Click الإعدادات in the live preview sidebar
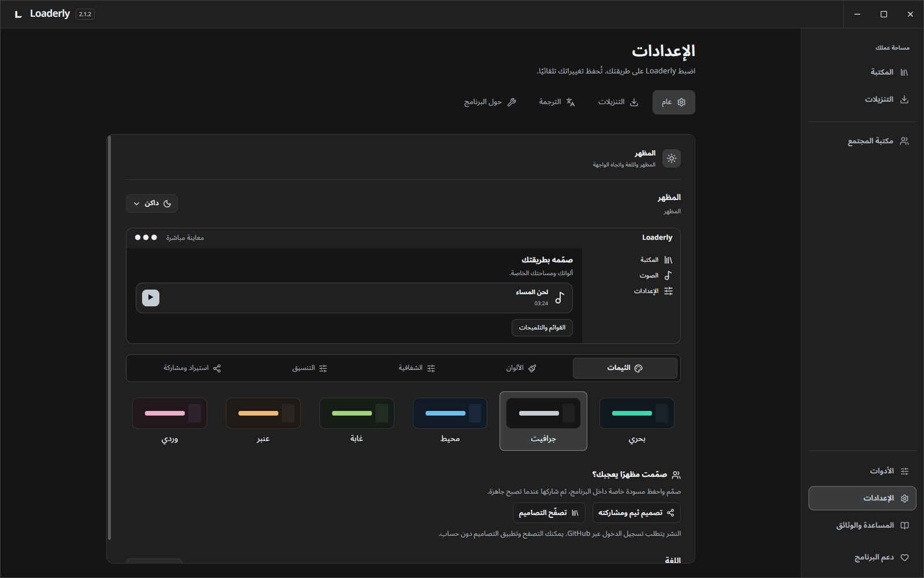Viewport: 924px width, 578px height. pyautogui.click(x=654, y=291)
